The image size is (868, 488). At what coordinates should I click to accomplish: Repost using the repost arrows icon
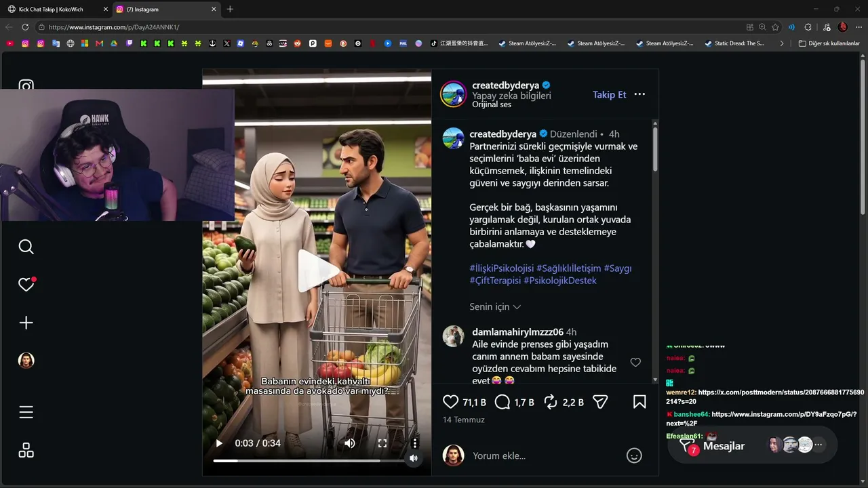(x=551, y=402)
